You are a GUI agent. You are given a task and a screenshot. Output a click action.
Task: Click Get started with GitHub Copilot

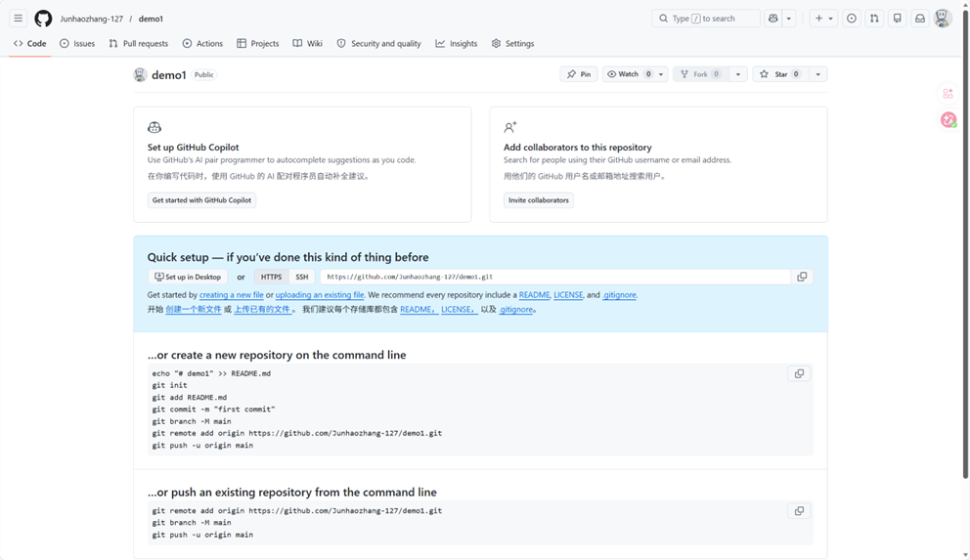coord(201,200)
